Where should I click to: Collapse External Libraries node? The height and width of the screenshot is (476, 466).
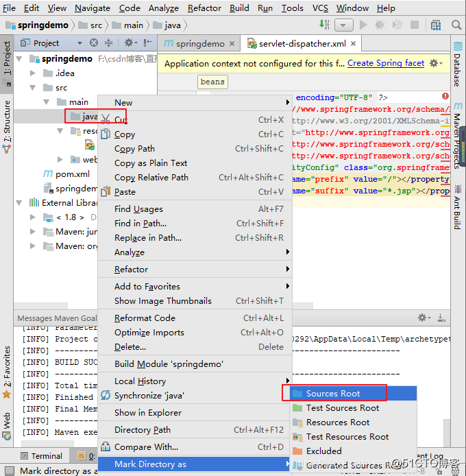(x=19, y=203)
